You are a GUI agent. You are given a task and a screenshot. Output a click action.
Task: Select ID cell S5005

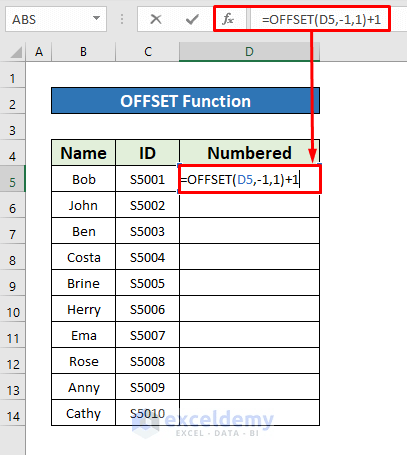click(147, 283)
